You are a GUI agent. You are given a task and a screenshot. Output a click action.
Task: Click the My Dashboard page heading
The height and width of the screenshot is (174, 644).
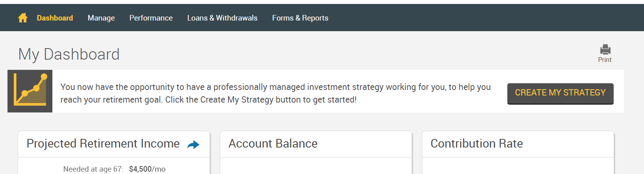tap(69, 54)
